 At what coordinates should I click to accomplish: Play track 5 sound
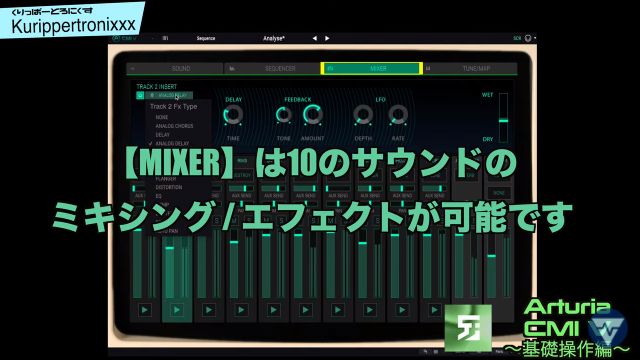pyautogui.click(x=273, y=310)
